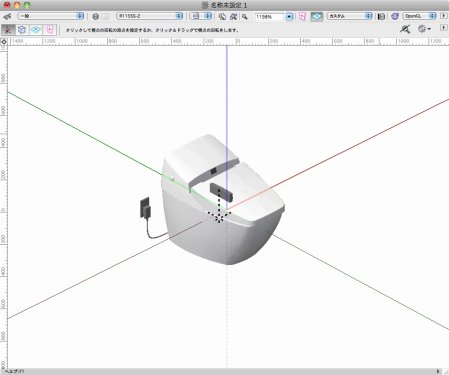Screen dimensions: 449x375
Task: Click the fit to objects icon
Action: [222, 16]
